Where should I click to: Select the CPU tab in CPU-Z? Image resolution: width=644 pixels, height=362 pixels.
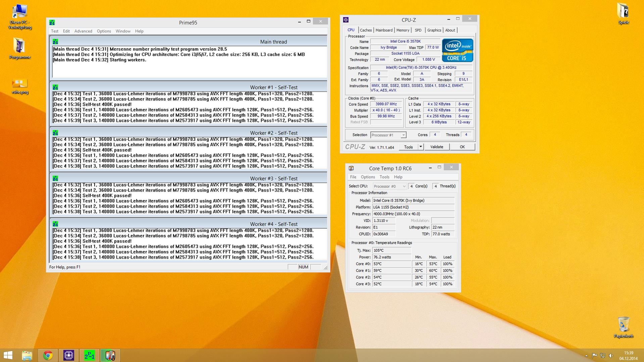(351, 30)
